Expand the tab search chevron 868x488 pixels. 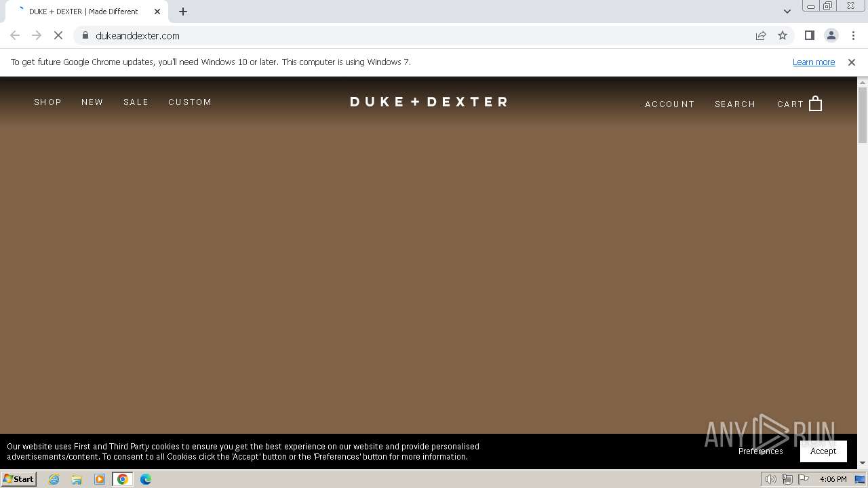click(x=787, y=12)
